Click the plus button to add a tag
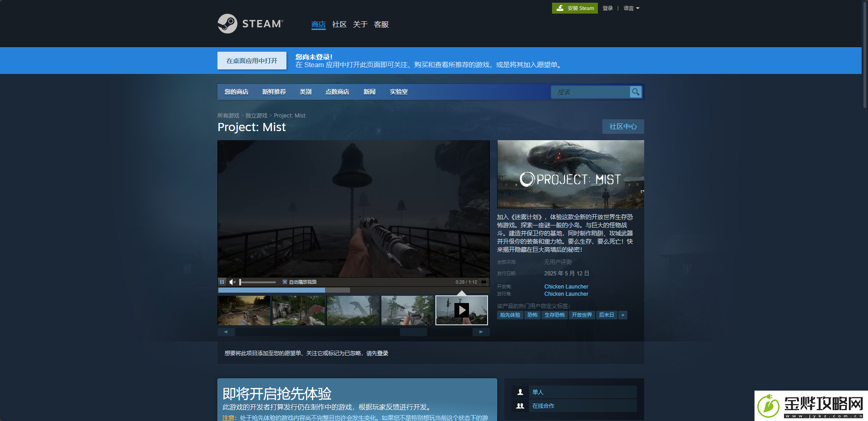The image size is (868, 421). coord(623,315)
